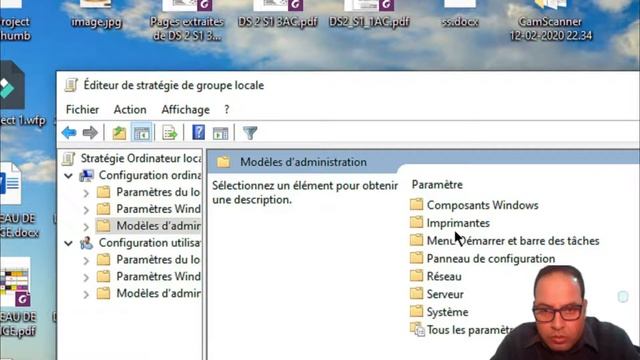The image size is (640, 360).
Task: Toggle the Show/Hide action pane icon
Action: (x=220, y=133)
